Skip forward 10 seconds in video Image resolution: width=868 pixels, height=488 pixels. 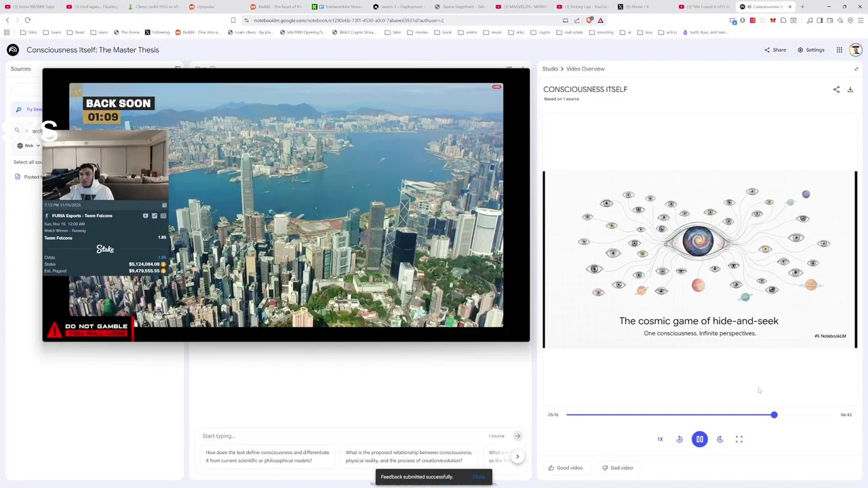pyautogui.click(x=720, y=439)
